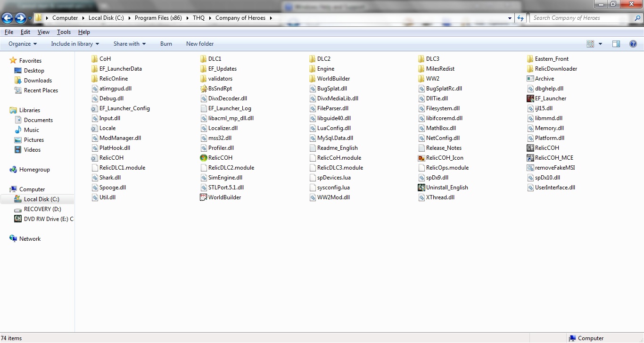
Task: Select the MySql.Data.dll file
Action: coord(331,138)
